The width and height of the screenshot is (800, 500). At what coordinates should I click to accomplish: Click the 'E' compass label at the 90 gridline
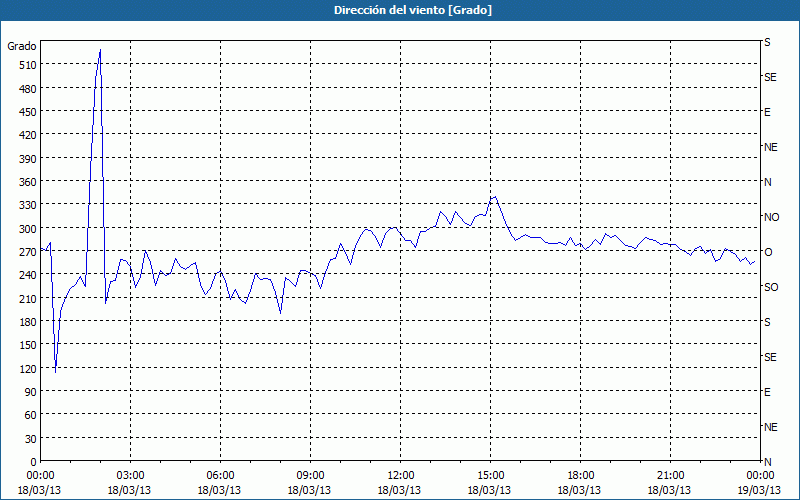(767, 392)
